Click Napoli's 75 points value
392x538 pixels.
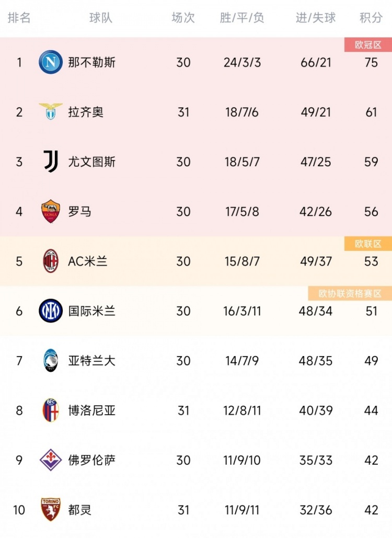pos(371,63)
